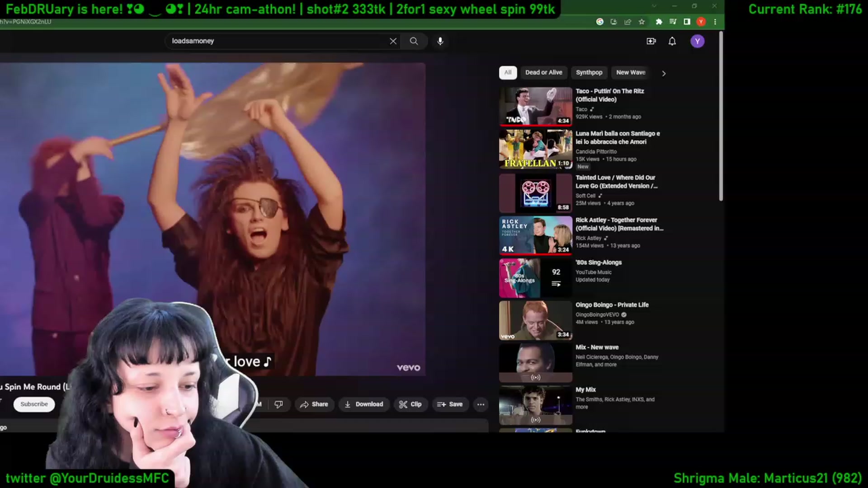Click 'My Mix' title text

coord(585,390)
